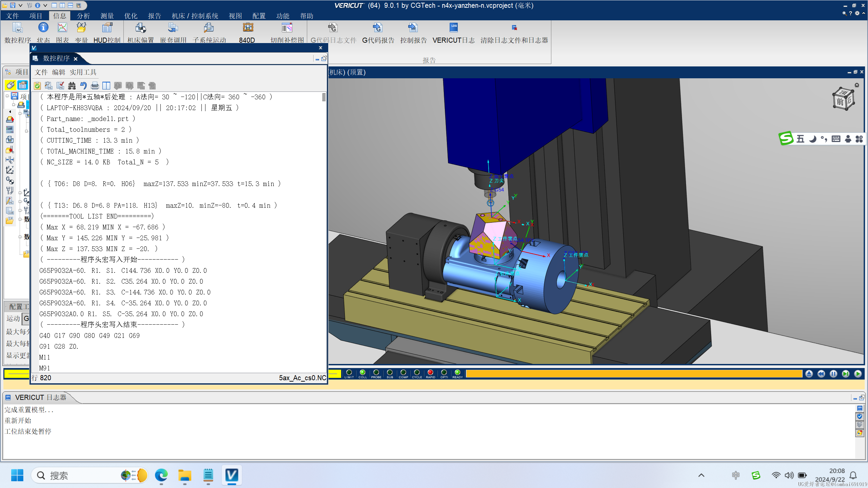Click the Single step simulation button
The image size is (868, 488).
tap(846, 374)
